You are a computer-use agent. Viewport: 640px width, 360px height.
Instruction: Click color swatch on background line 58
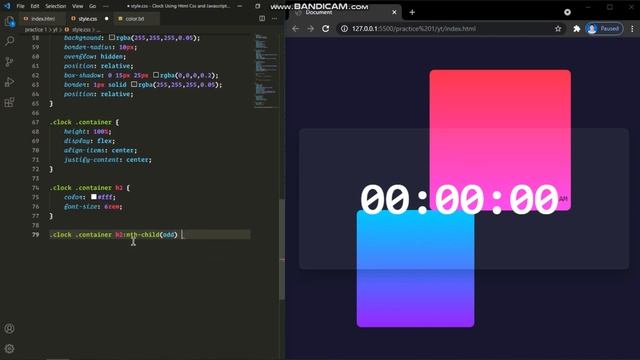[112, 38]
